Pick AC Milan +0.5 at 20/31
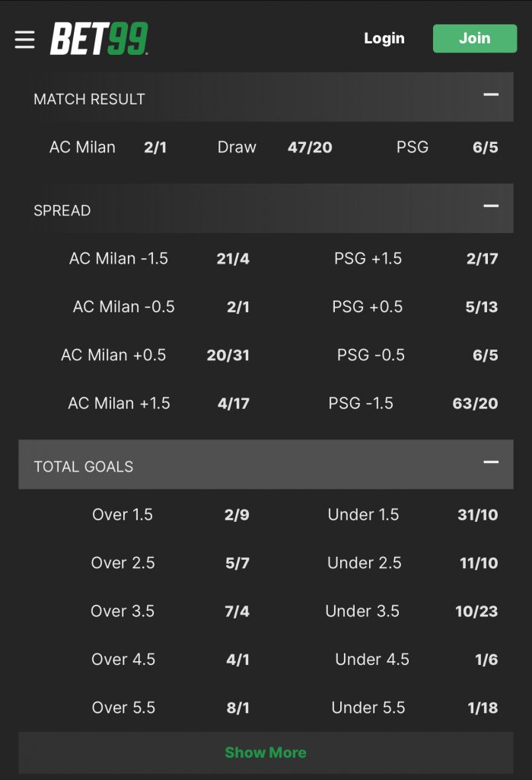The width and height of the screenshot is (532, 780). tap(155, 355)
